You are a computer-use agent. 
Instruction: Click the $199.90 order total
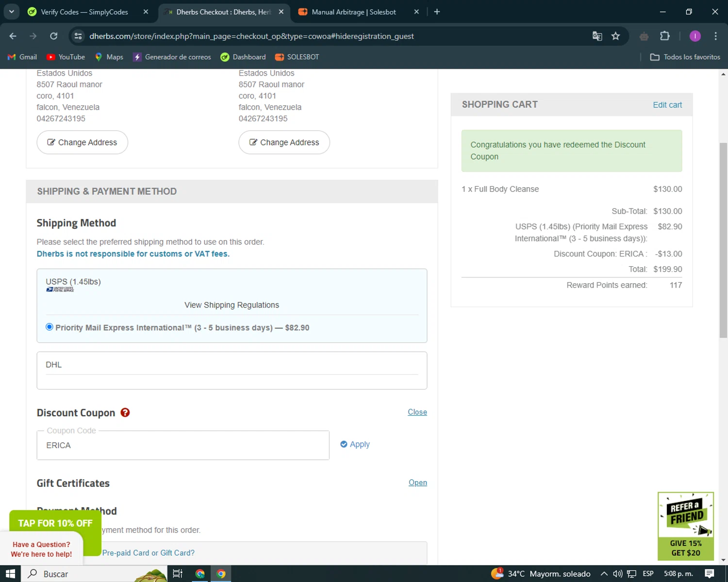(x=668, y=269)
